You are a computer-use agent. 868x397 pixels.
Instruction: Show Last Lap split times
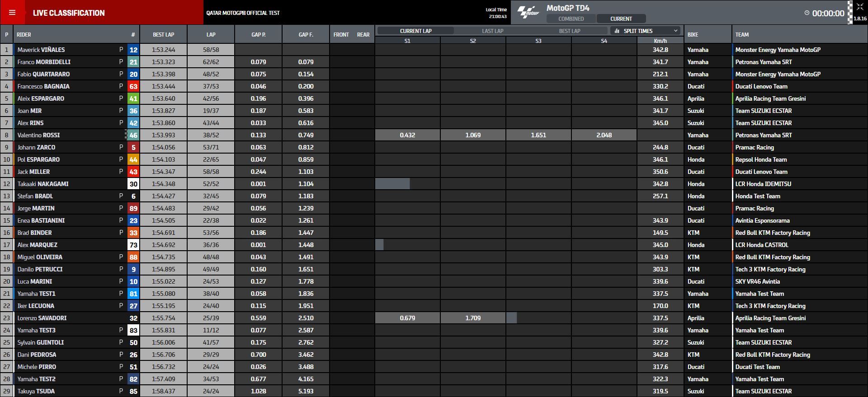(x=492, y=31)
